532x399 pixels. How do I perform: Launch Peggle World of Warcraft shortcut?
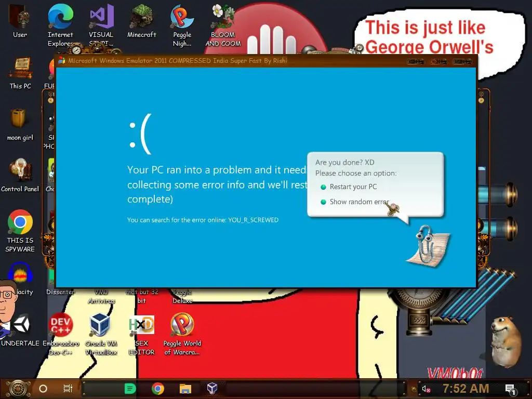tap(182, 334)
